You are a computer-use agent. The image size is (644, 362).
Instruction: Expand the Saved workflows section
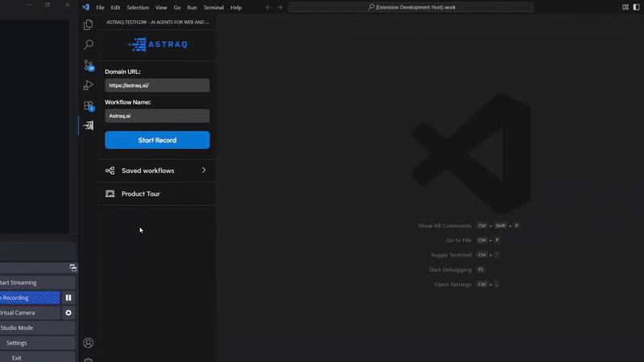coord(156,171)
